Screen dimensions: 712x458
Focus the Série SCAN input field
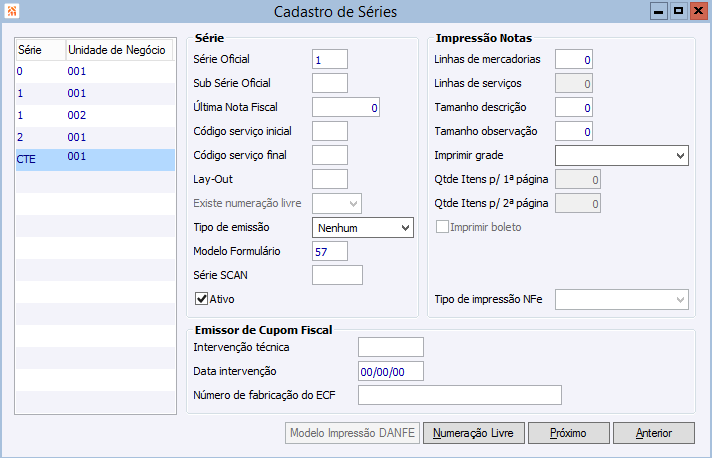click(x=337, y=275)
